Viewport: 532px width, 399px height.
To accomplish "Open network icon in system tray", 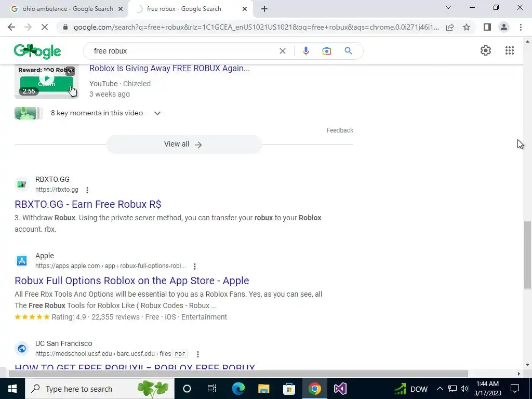I will click(453, 389).
